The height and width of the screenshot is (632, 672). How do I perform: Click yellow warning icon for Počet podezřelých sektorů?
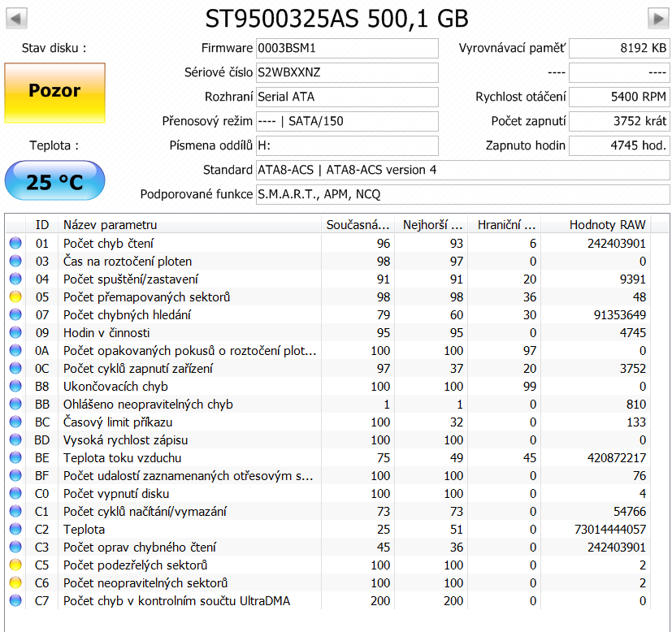click(15, 565)
